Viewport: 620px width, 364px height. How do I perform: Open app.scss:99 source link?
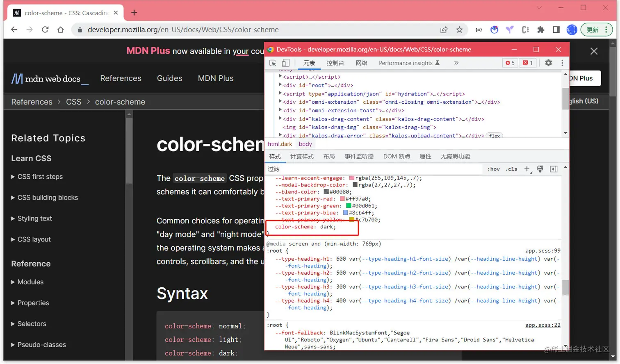(542, 250)
